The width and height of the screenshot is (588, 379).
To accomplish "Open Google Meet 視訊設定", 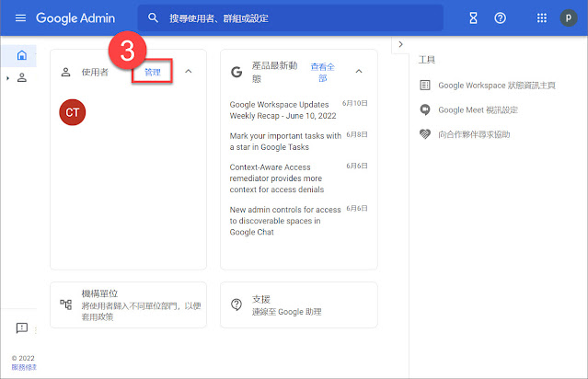I will pyautogui.click(x=478, y=109).
